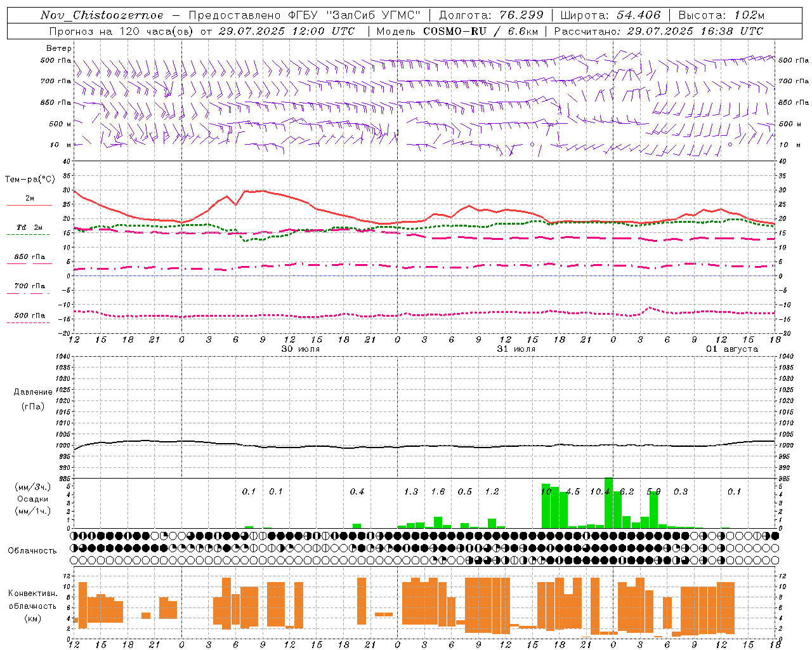
Task: Click the Облачность cloud cover label
Action: pyautogui.click(x=32, y=551)
